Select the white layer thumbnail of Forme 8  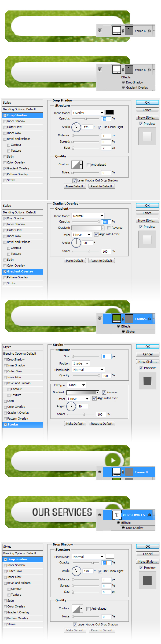coord(116,472)
